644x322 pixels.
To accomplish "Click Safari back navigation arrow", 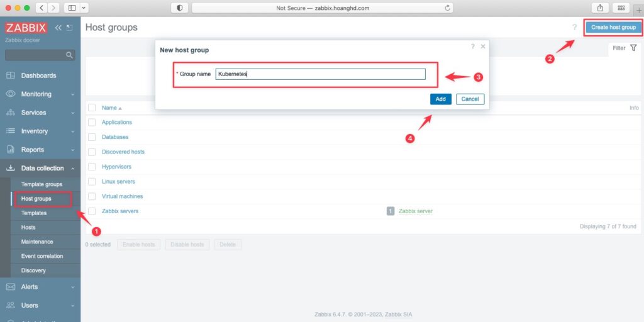I will point(42,8).
